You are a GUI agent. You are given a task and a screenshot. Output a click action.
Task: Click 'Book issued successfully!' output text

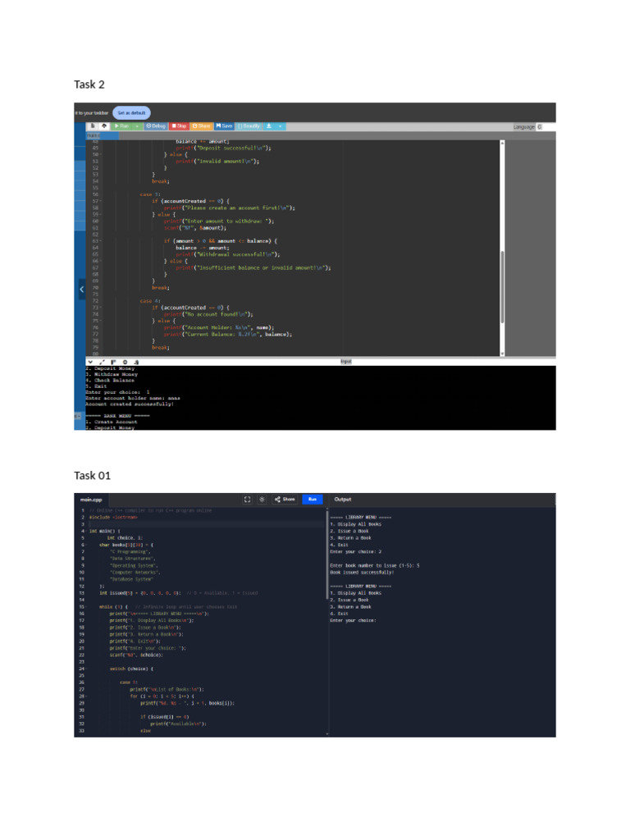tap(362, 572)
